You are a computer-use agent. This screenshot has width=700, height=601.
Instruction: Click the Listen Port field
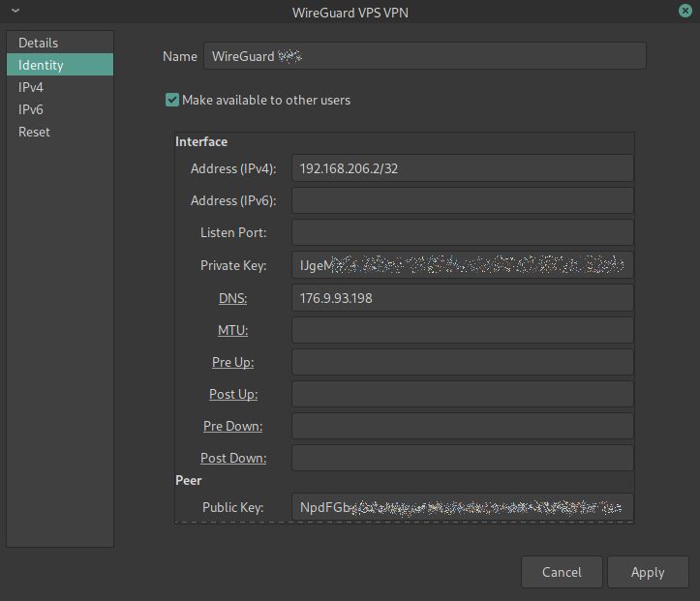pos(463,232)
